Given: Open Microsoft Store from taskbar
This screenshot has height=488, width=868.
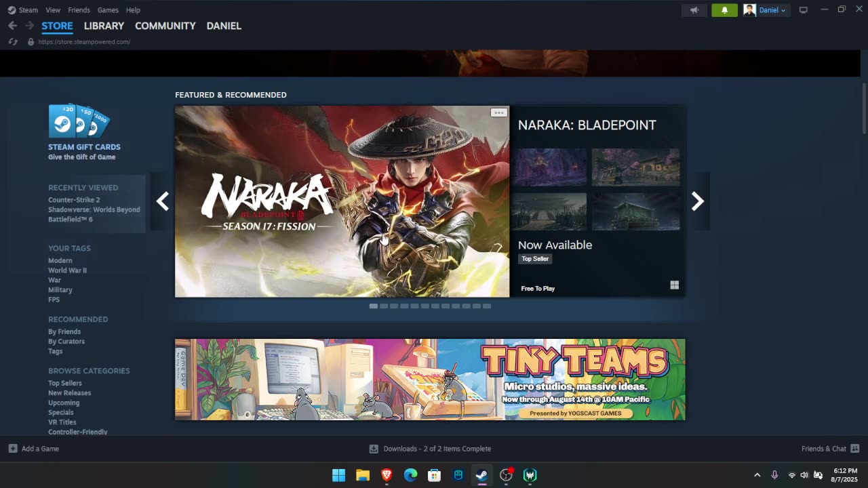Looking at the screenshot, I should point(434,475).
